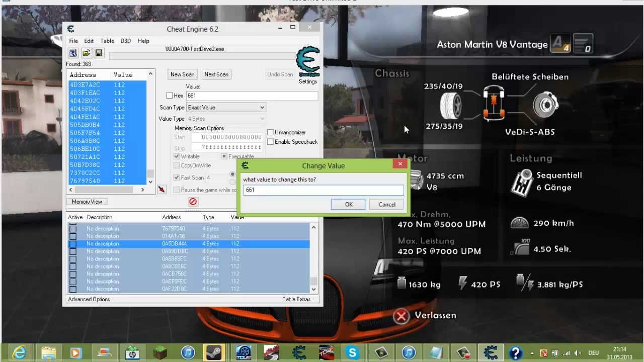Open the Scan Type dropdown
644x362 pixels.
[226, 107]
